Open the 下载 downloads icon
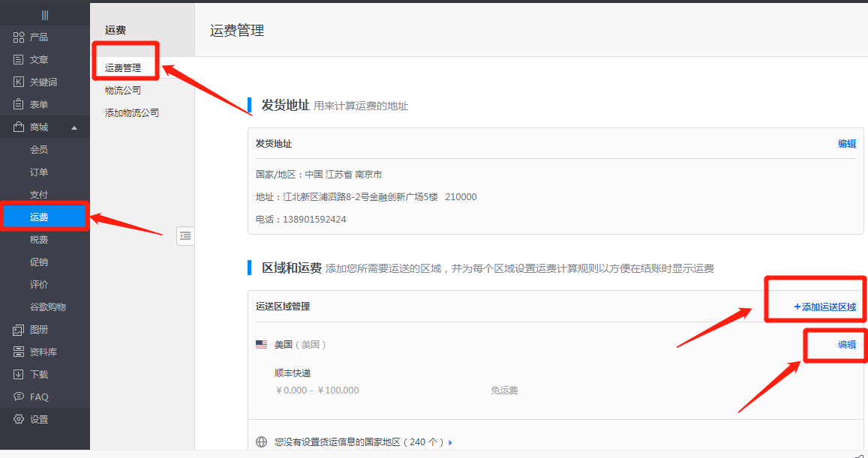The height and width of the screenshot is (458, 868). point(20,375)
